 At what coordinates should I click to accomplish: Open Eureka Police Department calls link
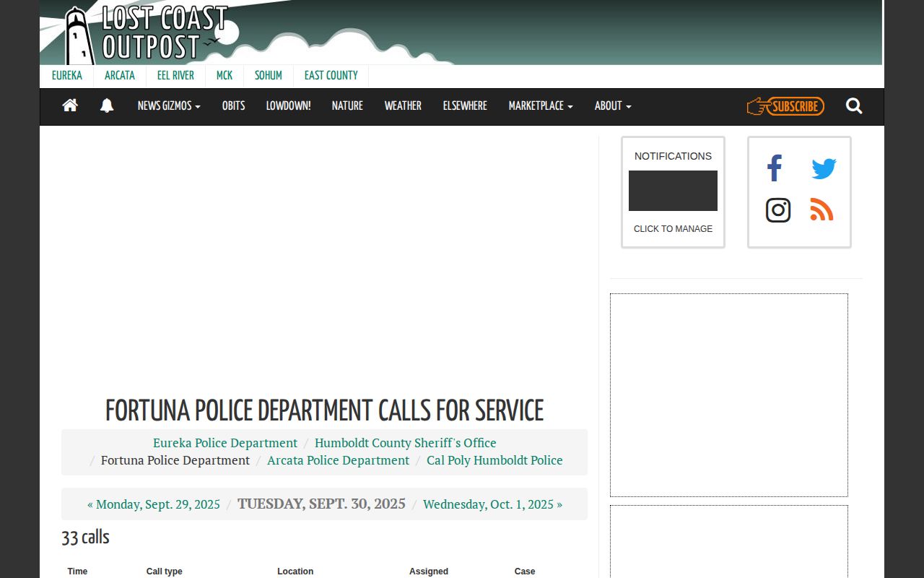tap(225, 443)
